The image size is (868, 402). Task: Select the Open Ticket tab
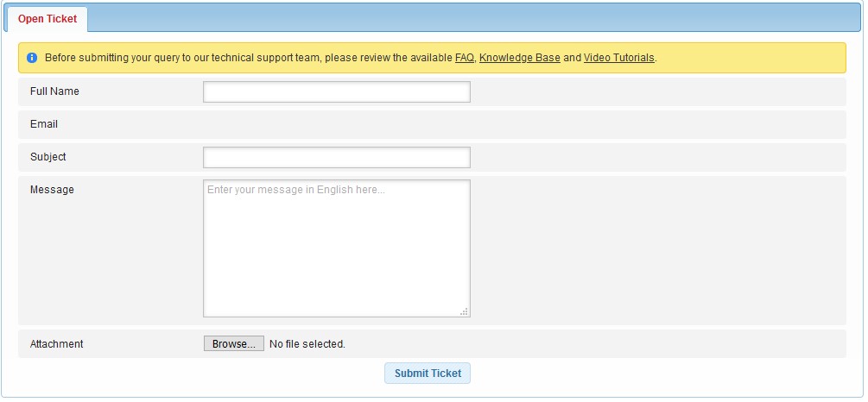tap(48, 19)
